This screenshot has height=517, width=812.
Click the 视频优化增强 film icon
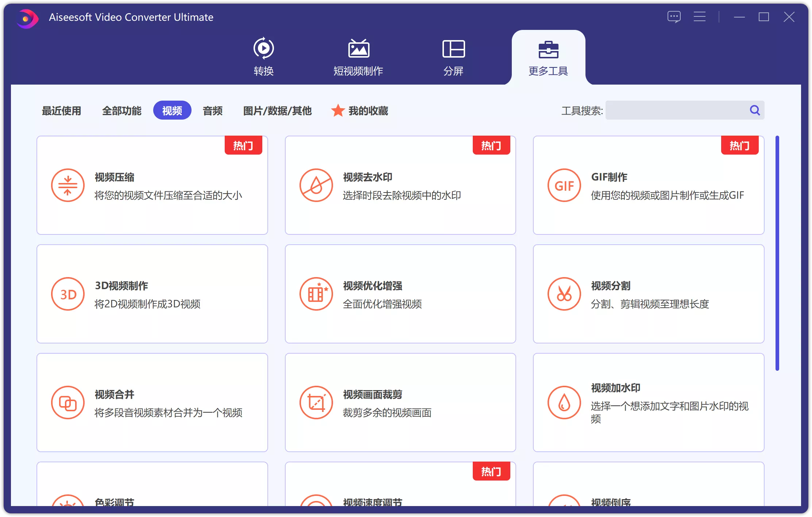316,294
